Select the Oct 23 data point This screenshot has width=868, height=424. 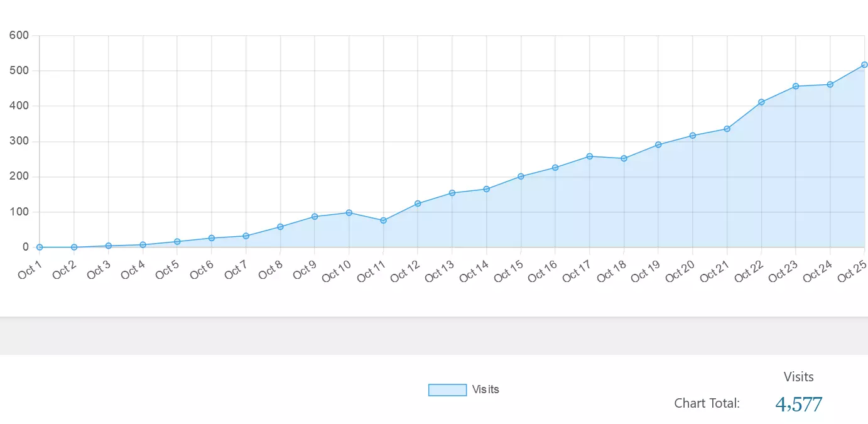[796, 86]
